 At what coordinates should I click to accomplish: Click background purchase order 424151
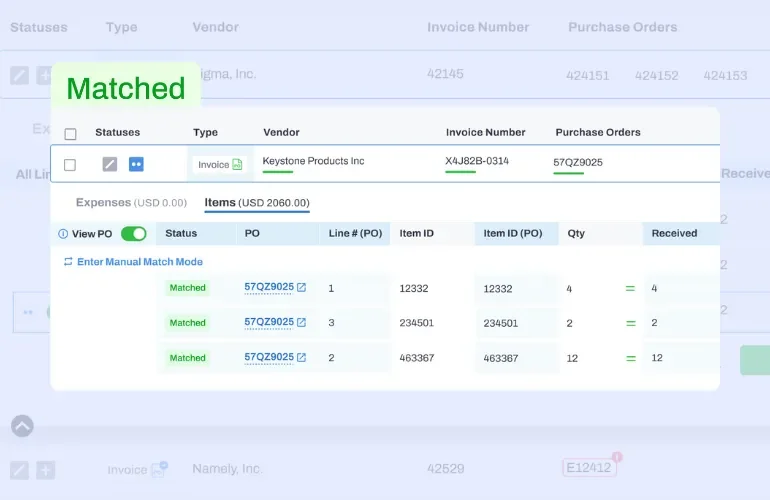[x=587, y=76]
